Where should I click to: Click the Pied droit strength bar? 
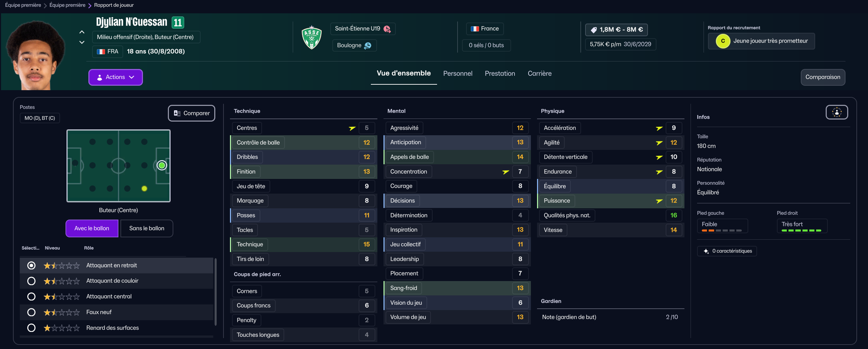(801, 231)
